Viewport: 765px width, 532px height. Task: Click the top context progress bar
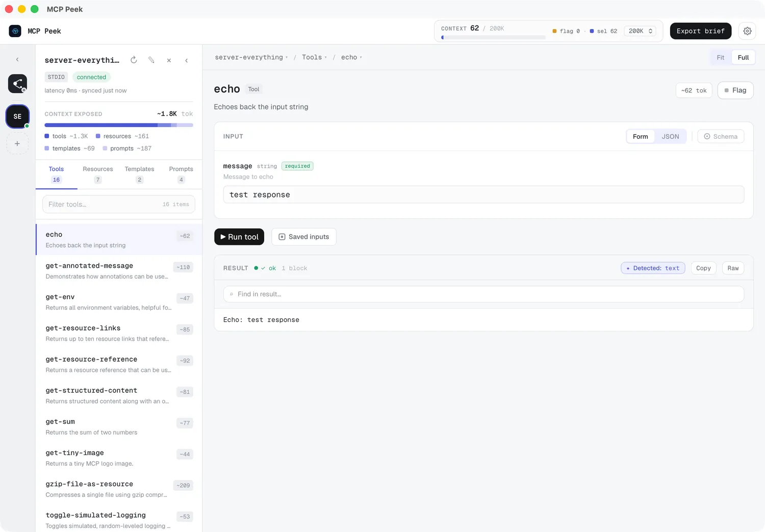[x=493, y=37]
